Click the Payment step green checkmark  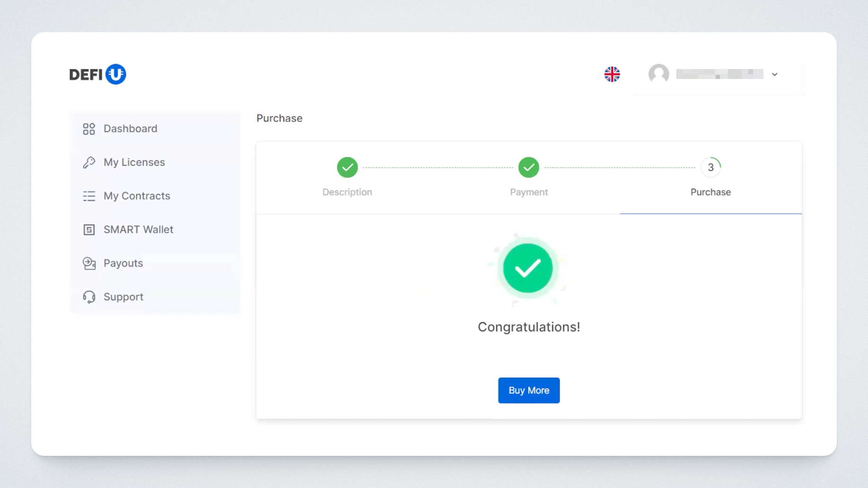(529, 167)
